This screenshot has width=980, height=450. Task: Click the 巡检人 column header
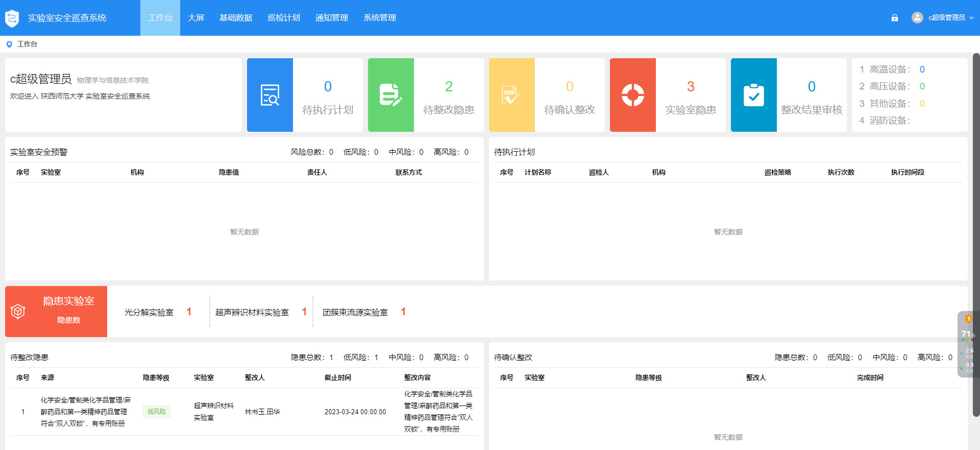599,173
